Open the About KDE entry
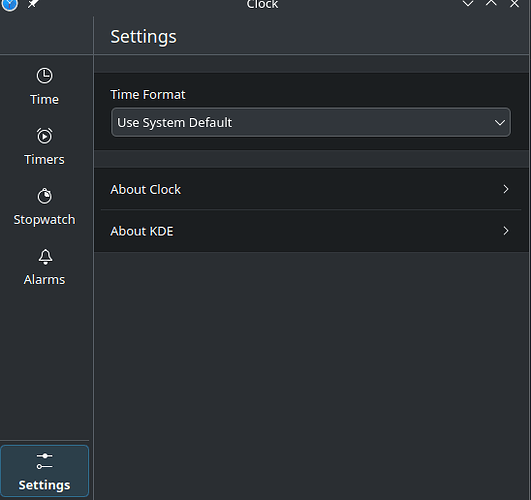 click(x=311, y=231)
